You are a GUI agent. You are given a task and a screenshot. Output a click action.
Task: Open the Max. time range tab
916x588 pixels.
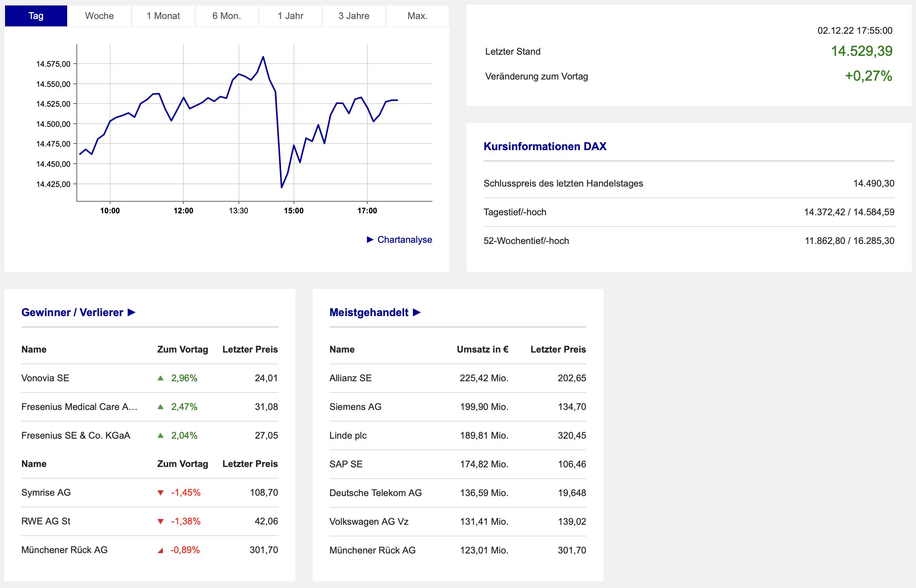point(417,16)
